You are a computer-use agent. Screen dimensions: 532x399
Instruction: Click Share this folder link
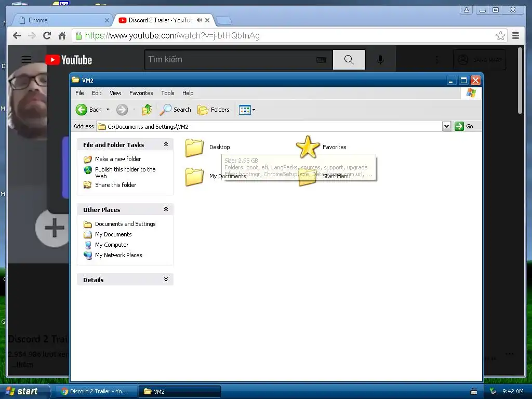115,185
